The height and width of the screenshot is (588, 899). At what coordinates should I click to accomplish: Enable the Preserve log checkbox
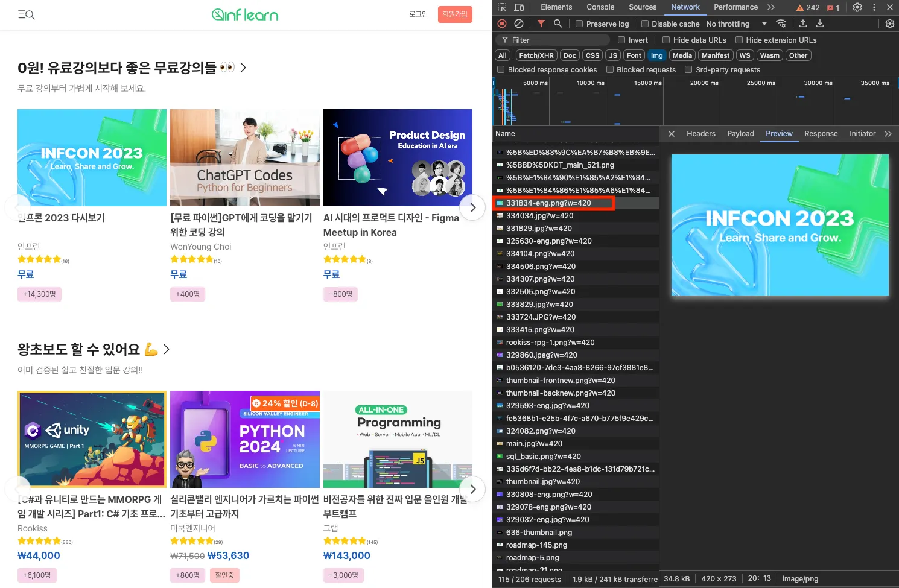pos(579,24)
